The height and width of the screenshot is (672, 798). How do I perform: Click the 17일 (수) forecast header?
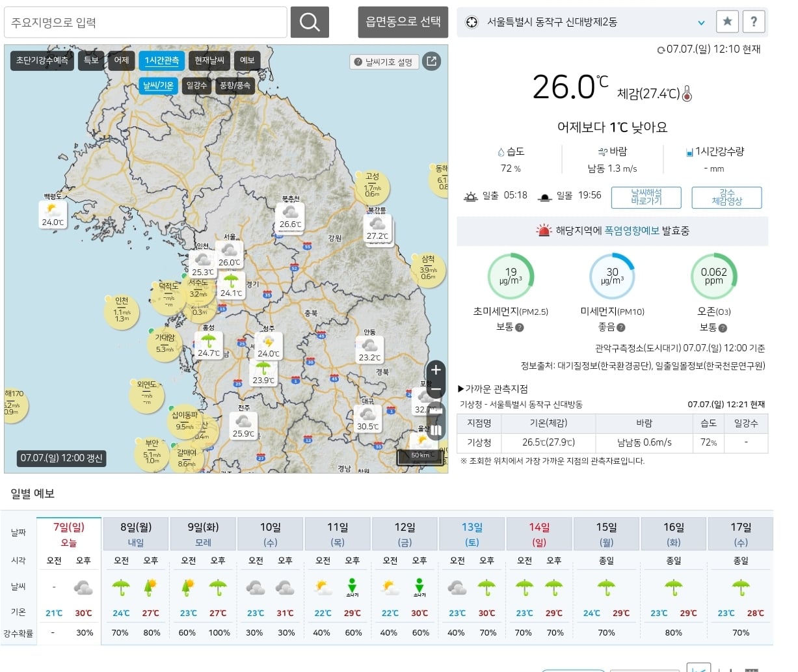(741, 534)
